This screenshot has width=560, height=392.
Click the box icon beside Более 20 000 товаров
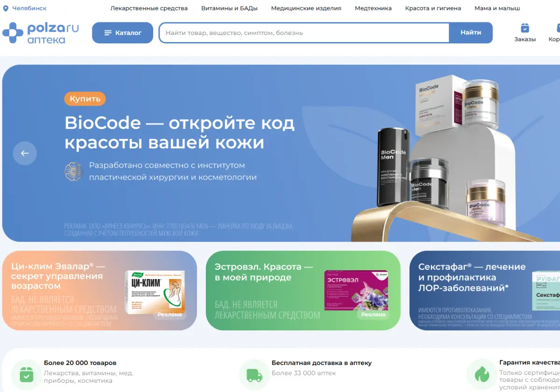26,374
